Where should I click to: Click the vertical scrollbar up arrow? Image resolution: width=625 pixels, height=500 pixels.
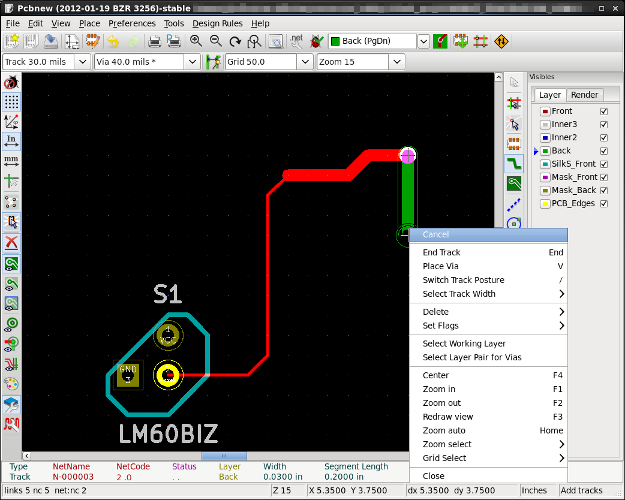499,77
